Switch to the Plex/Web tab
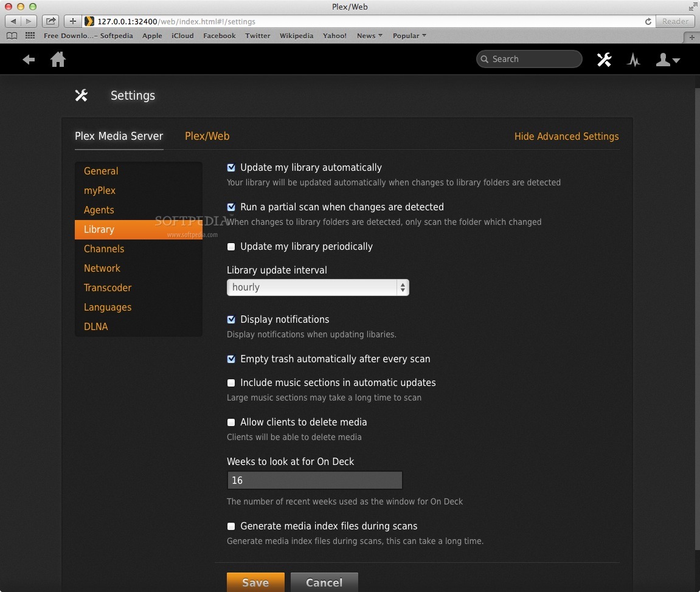This screenshot has width=700, height=592. click(x=207, y=136)
